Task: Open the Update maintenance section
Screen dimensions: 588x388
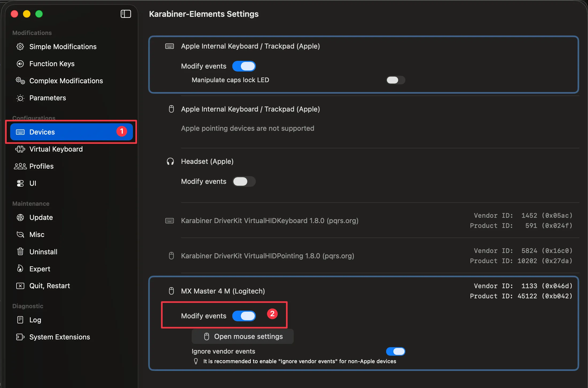Action: coord(41,217)
